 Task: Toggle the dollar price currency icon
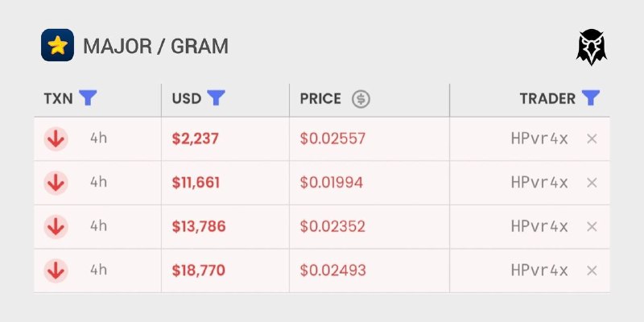point(361,99)
